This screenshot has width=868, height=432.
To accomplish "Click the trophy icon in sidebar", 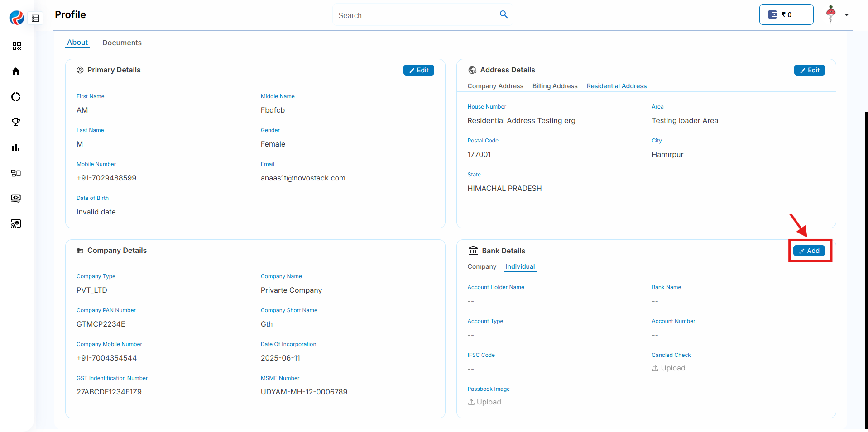I will pyautogui.click(x=16, y=122).
